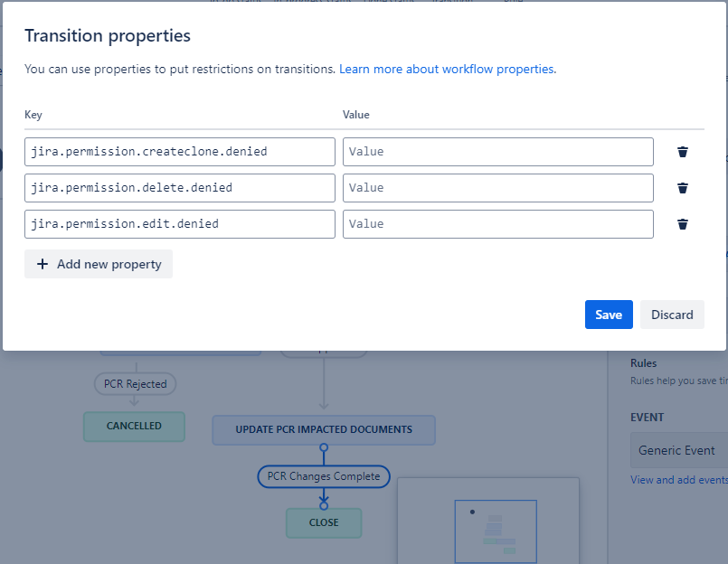This screenshot has height=564, width=728.
Task: Select the CANCELLED status in workflow
Action: point(134,426)
